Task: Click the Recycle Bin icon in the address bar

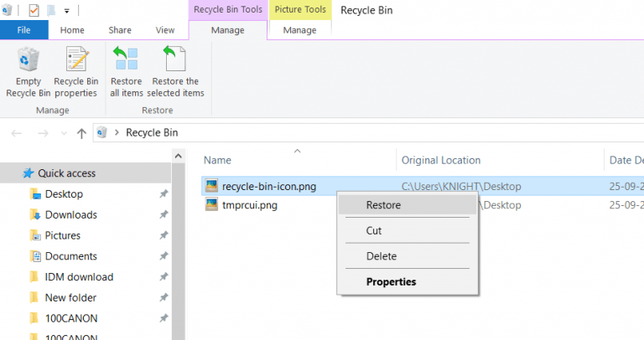Action: pos(101,132)
